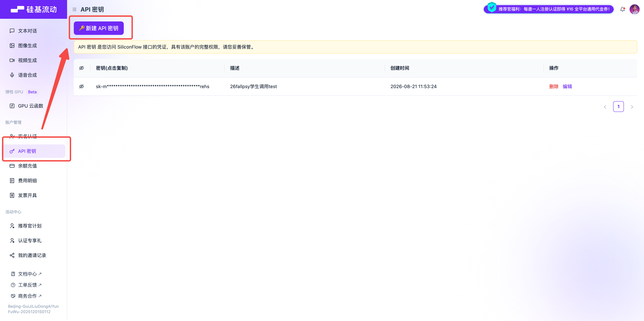Click the share icon for 我的邀请记录
The image size is (644, 321).
pyautogui.click(x=12, y=255)
